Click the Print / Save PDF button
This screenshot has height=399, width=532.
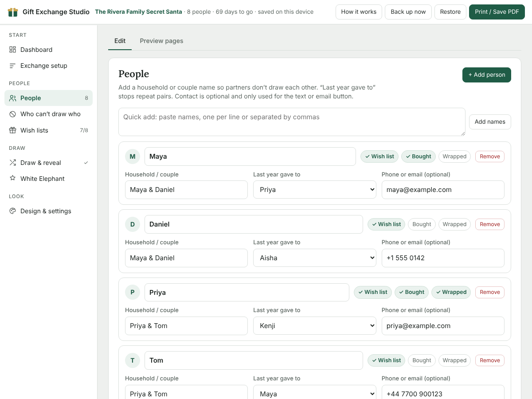coord(497,12)
